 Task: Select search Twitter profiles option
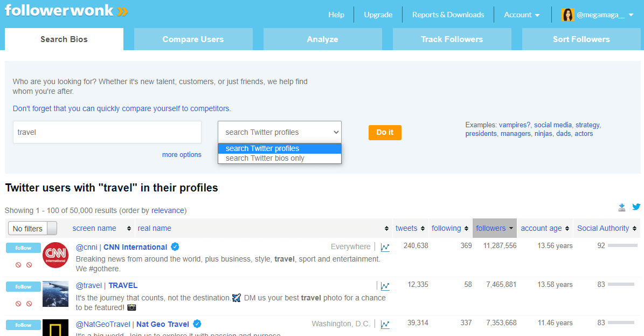280,148
